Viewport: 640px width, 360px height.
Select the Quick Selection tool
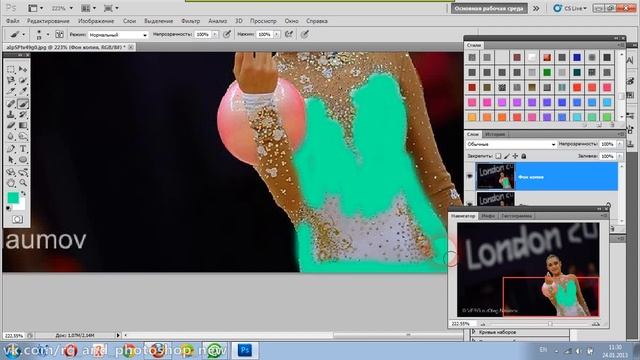click(23, 80)
